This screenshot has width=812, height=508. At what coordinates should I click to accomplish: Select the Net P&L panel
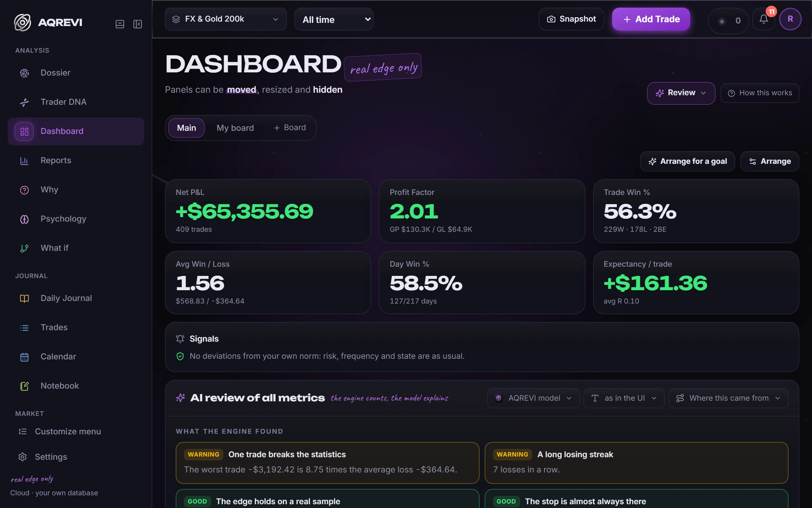point(268,211)
